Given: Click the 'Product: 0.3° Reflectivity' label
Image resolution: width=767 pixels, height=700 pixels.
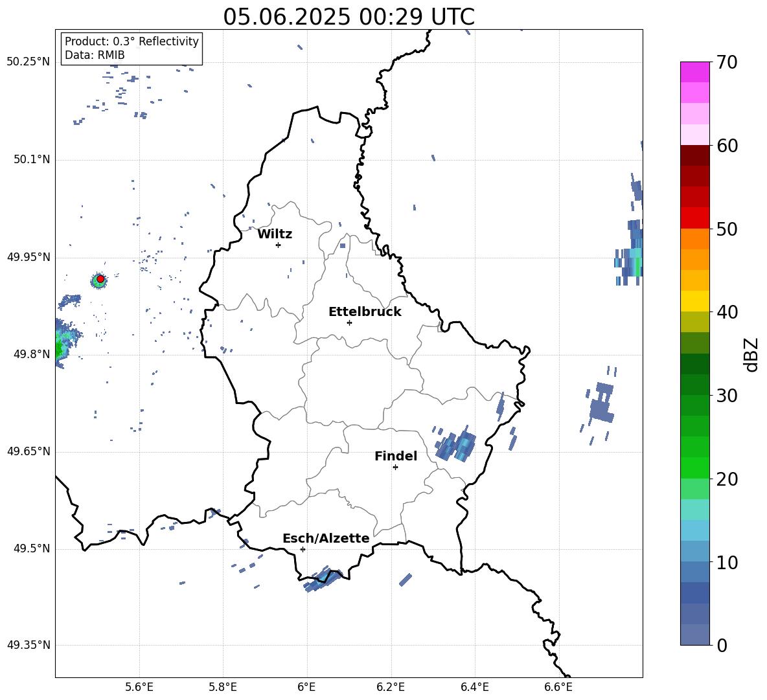Looking at the screenshot, I should click(132, 41).
